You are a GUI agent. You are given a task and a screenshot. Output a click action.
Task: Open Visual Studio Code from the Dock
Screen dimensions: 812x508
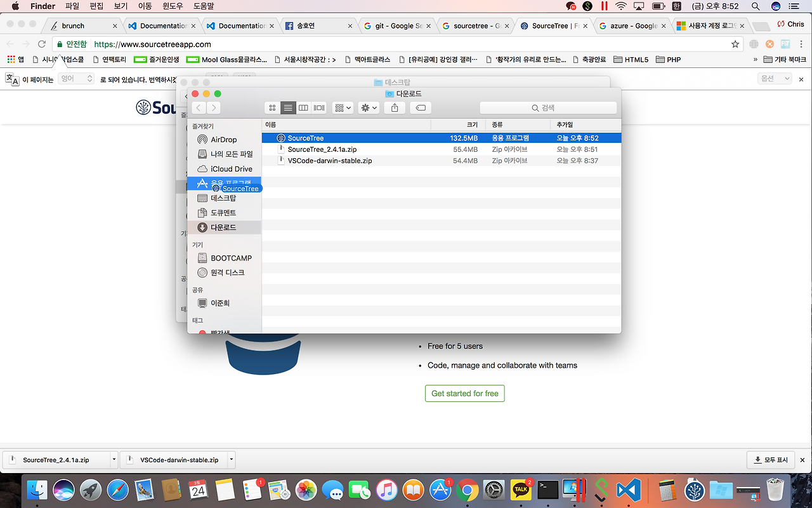pos(629,490)
